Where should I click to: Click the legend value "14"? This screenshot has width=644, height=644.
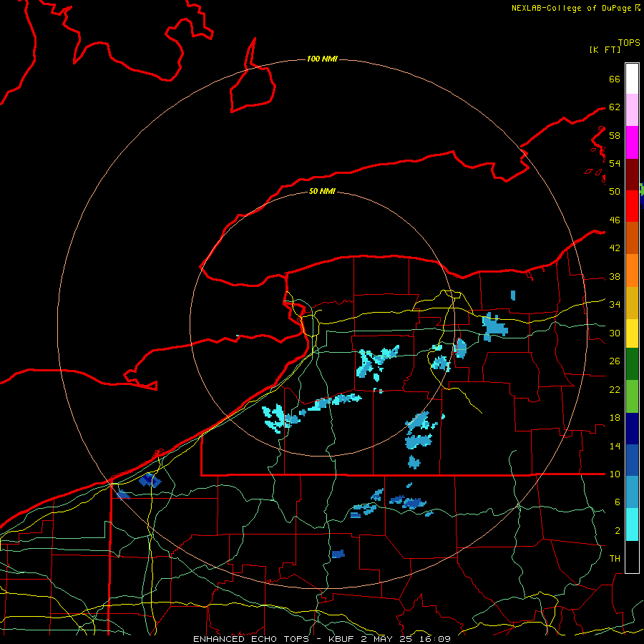click(x=615, y=446)
